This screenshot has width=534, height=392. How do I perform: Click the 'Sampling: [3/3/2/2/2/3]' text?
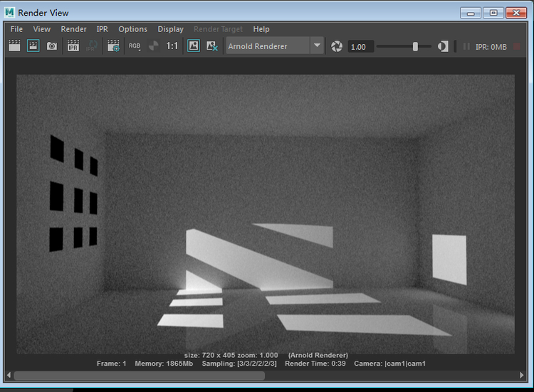(239, 364)
